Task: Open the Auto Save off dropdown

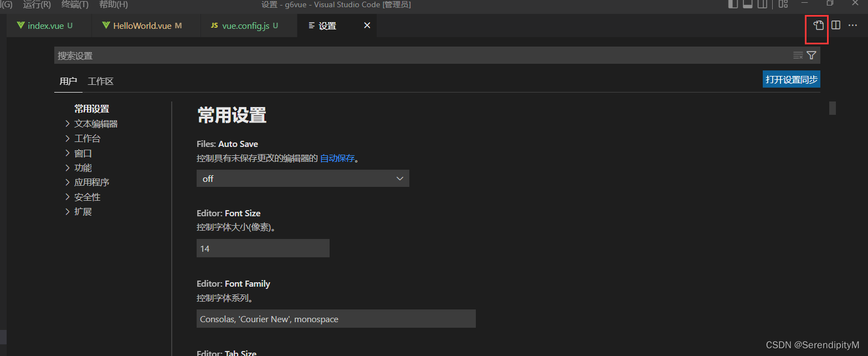Action: (302, 179)
